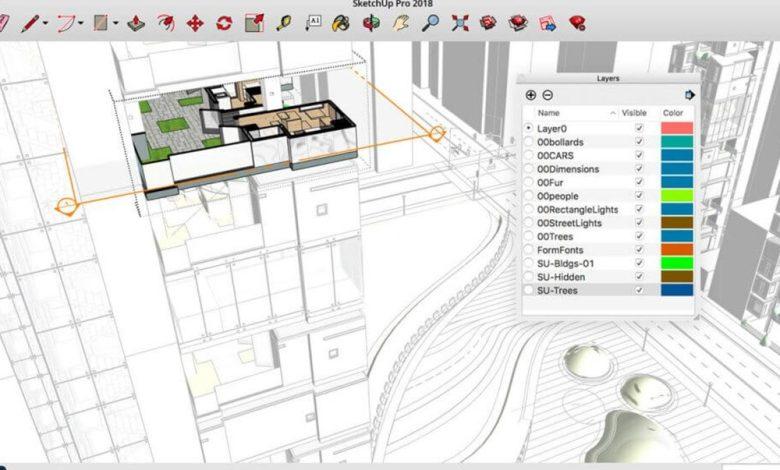780x470 pixels.
Task: Open the teal swatch for 00bollards
Action: (x=677, y=142)
